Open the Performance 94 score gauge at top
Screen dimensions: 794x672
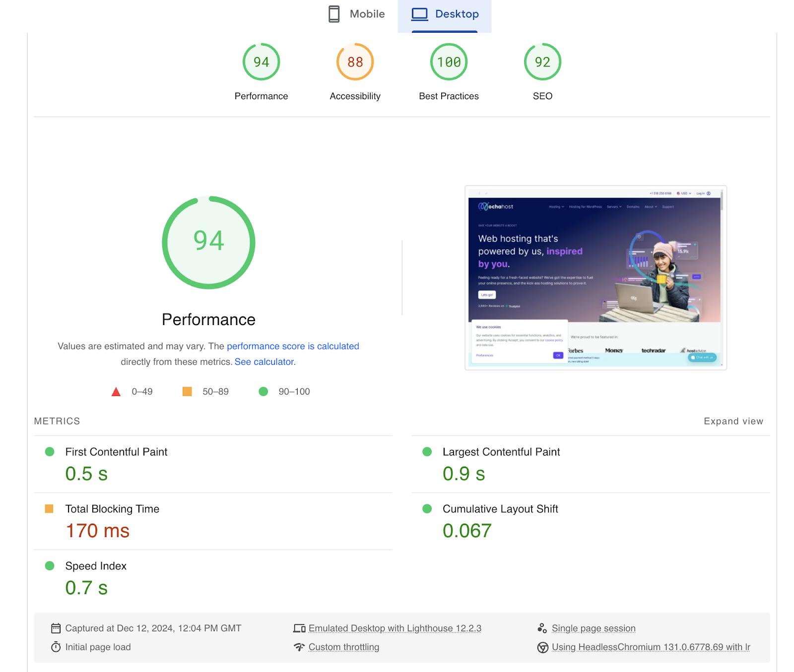(x=261, y=62)
